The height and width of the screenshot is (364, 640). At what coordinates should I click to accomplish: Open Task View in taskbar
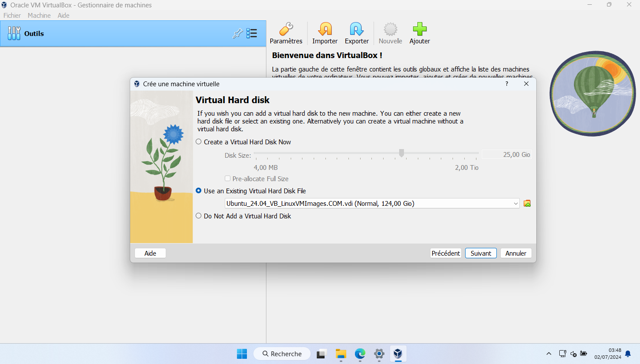(x=321, y=354)
